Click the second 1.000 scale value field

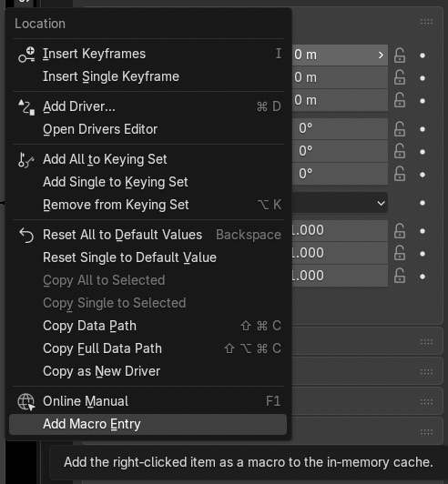[x=340, y=253]
